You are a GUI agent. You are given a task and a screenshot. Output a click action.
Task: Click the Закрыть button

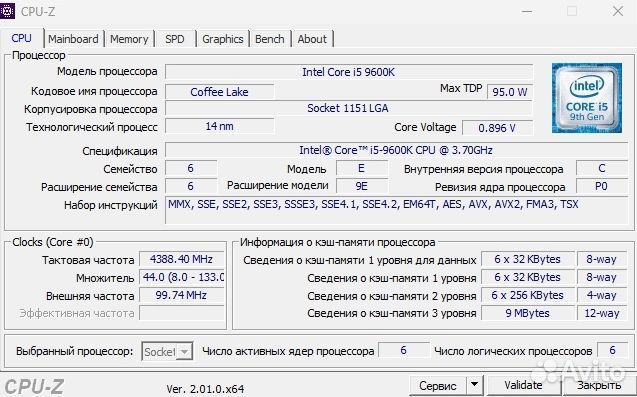tap(599, 385)
